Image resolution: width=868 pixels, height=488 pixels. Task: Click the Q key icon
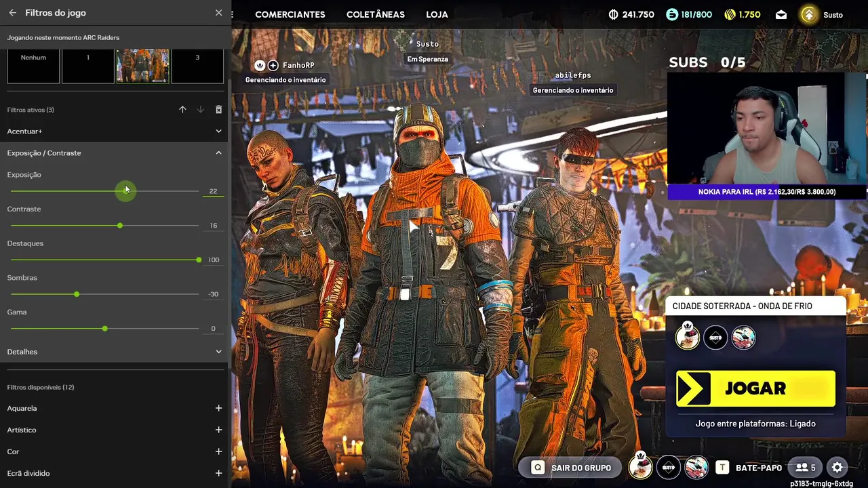(x=538, y=468)
